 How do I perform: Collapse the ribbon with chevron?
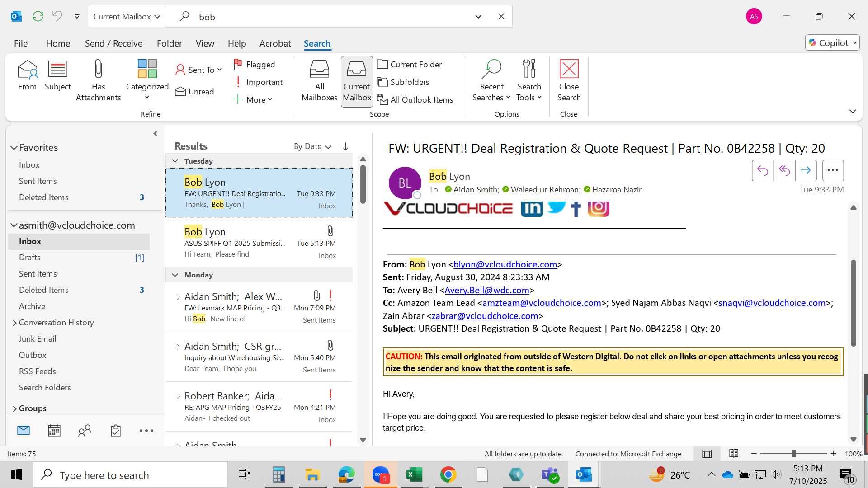(853, 111)
